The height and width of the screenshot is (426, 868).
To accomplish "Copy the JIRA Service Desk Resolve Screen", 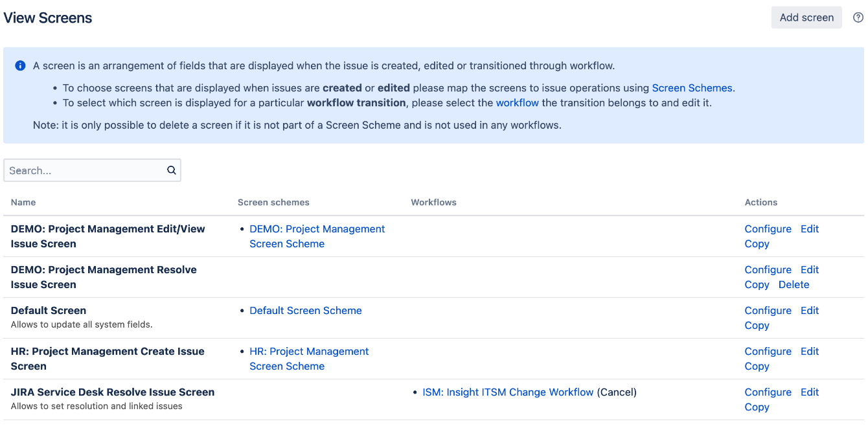I will click(757, 407).
